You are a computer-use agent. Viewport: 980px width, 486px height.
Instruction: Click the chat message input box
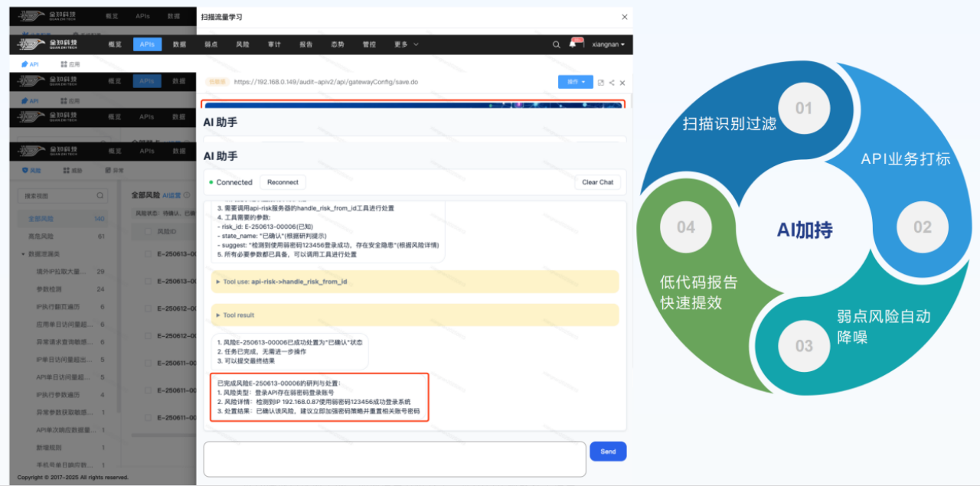pos(394,458)
